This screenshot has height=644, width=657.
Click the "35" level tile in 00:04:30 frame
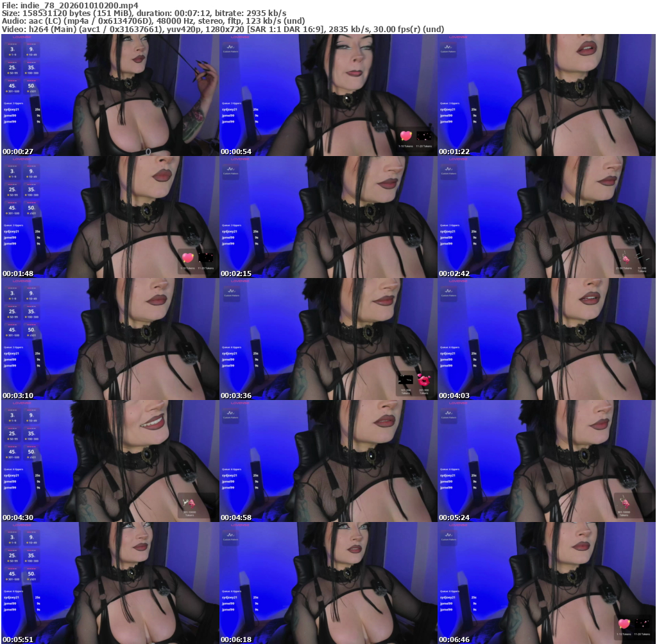point(31,435)
